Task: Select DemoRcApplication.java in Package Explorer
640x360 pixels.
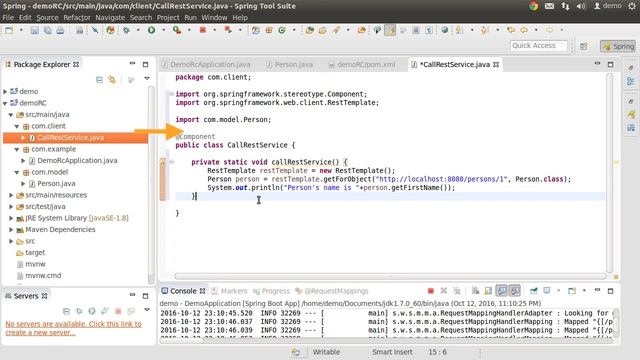Action: click(77, 161)
